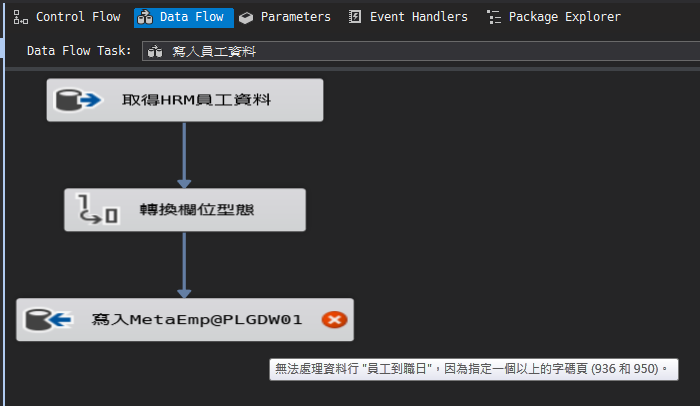This screenshot has height=406, width=700.
Task: Click the data conversion icon on 轉換欄位型態
Action: click(x=98, y=210)
